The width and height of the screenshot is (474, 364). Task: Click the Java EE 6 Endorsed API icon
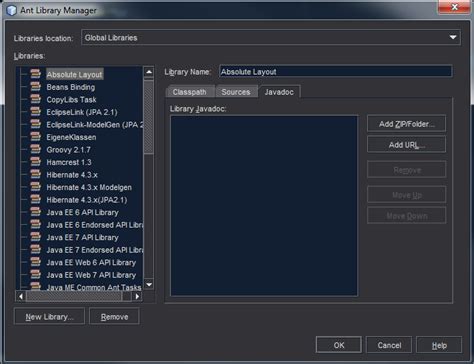[x=35, y=224]
